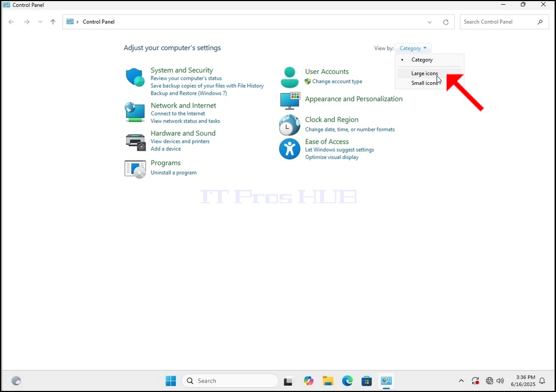This screenshot has height=392, width=556.
Task: Click Change account type
Action: [x=337, y=82]
